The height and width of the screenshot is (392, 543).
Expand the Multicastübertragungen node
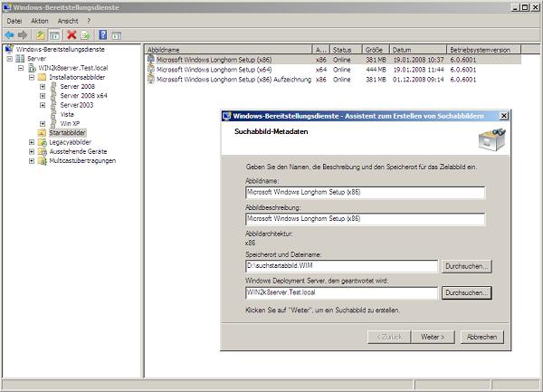(32, 161)
